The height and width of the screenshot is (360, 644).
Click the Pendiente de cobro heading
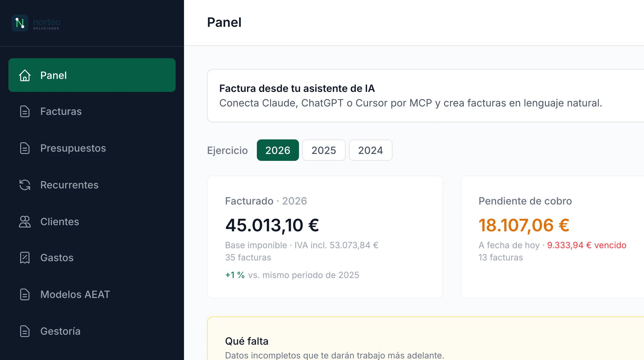point(525,201)
